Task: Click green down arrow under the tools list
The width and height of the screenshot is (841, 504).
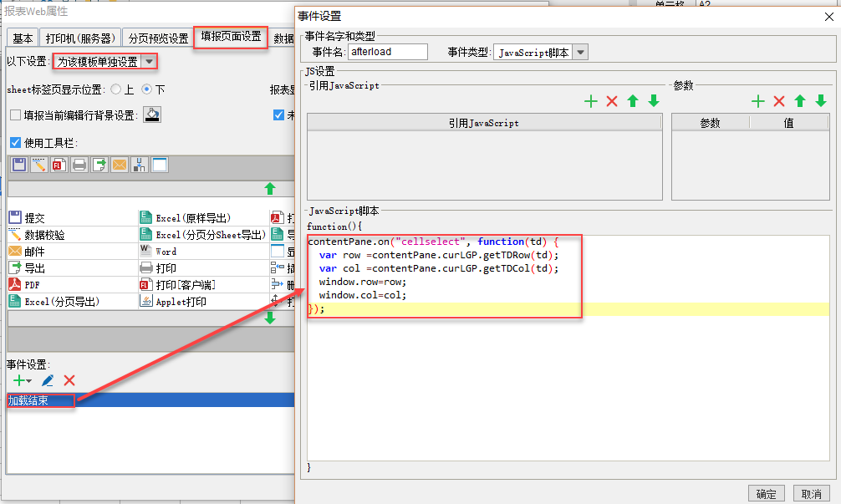Action: 270,318
